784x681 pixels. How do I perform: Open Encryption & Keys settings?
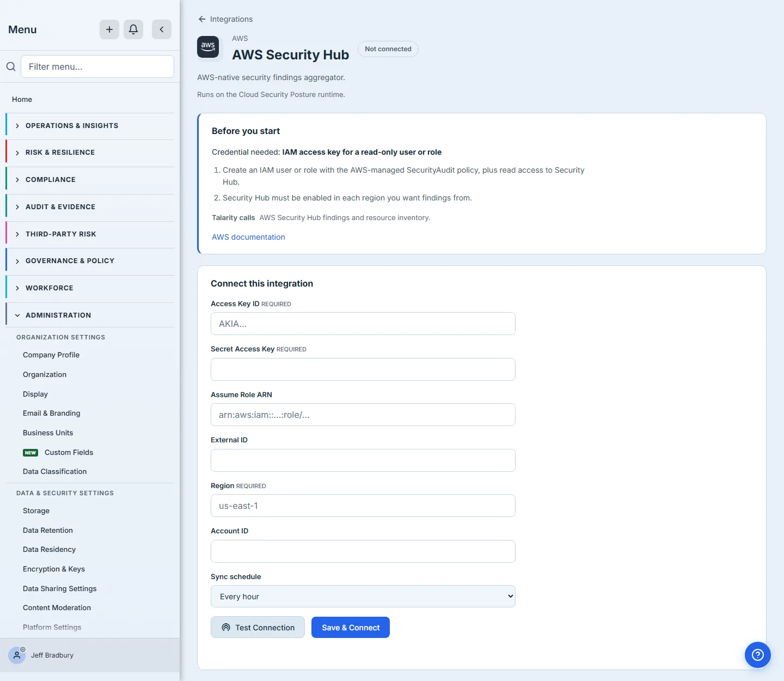pyautogui.click(x=54, y=569)
